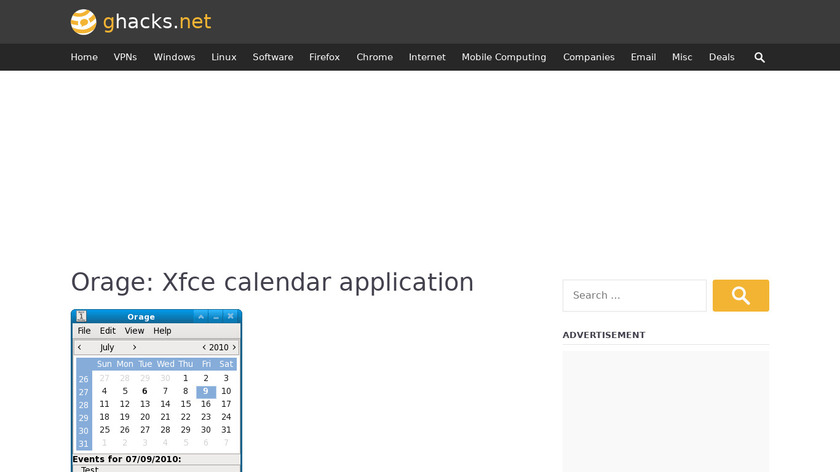
Task: Open the Companies category
Action: coord(589,57)
